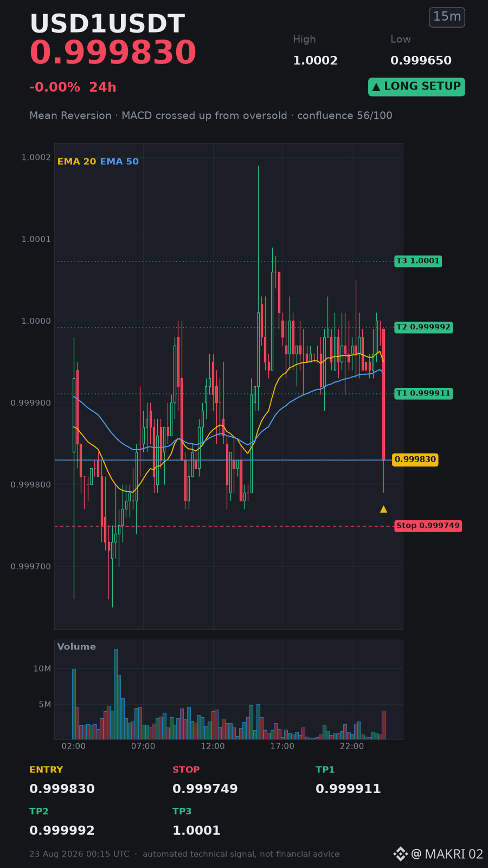This screenshot has height=868, width=488.
Task: Select the T3 1.0001 target label
Action: tap(418, 261)
